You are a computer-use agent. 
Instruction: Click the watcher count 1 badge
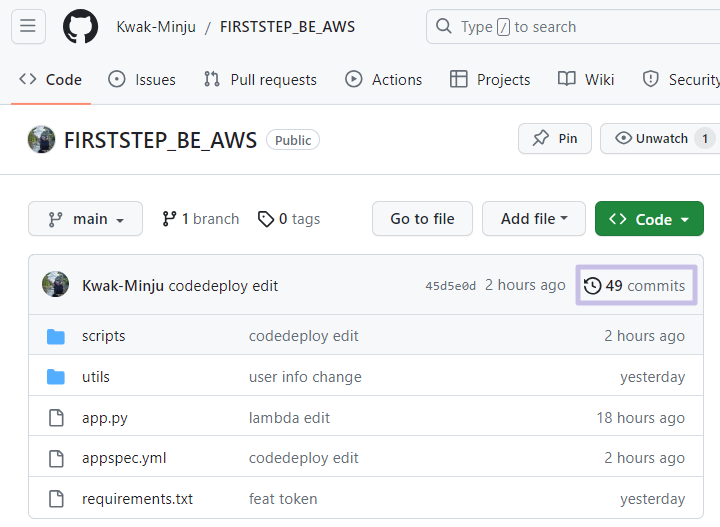[x=705, y=139]
